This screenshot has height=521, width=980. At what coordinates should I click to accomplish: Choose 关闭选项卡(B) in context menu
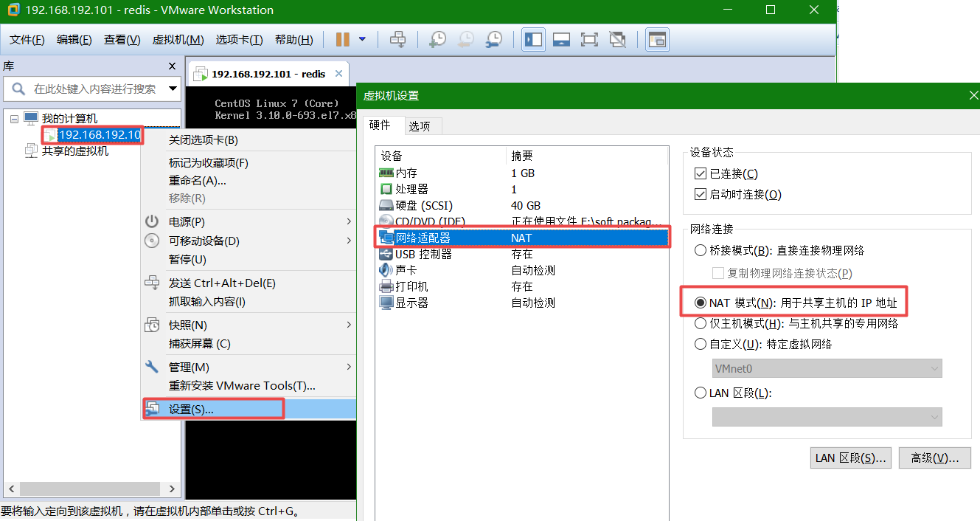coord(249,140)
